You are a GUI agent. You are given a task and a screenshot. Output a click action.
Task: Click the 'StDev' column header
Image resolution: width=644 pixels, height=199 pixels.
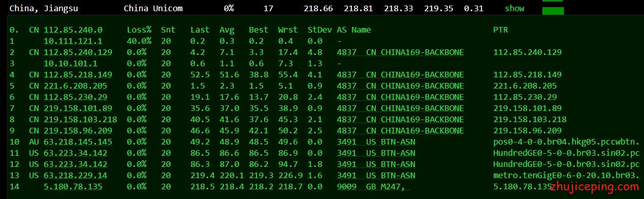click(x=320, y=30)
